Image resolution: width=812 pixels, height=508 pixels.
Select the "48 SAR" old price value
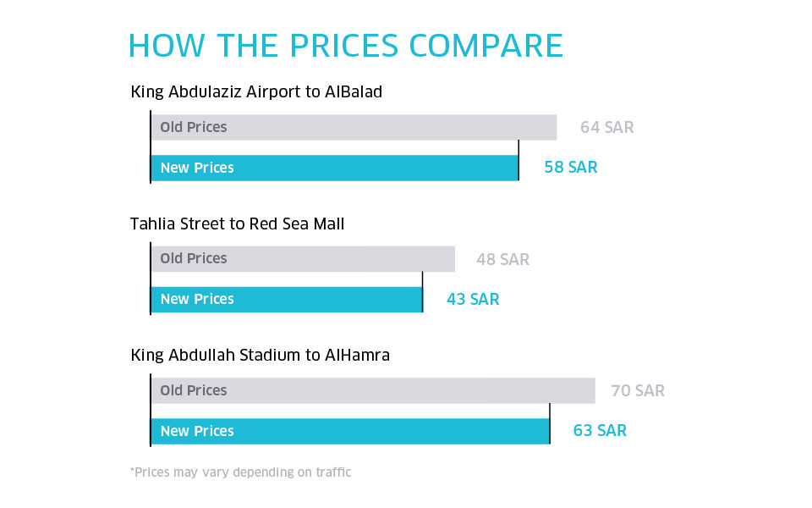coord(502,259)
